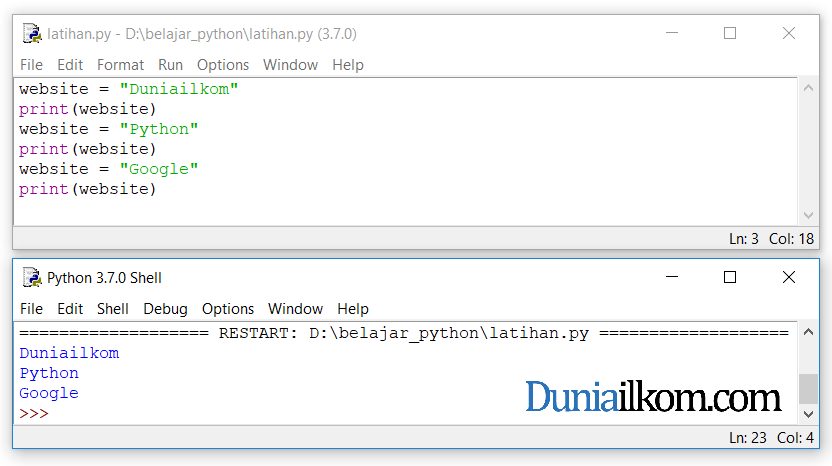Open Debug menu in Python Shell window

coord(166,309)
